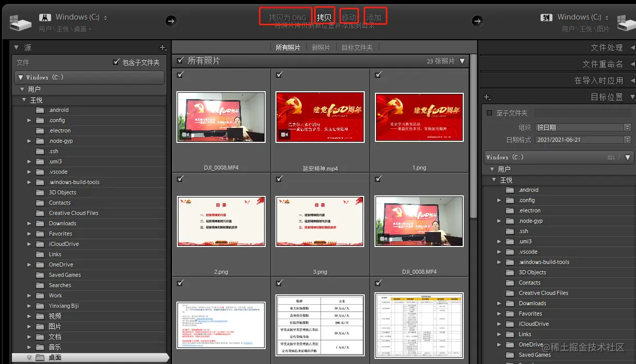Select the 拷贝为 DNG import mode
The height and width of the screenshot is (364, 636).
click(287, 18)
